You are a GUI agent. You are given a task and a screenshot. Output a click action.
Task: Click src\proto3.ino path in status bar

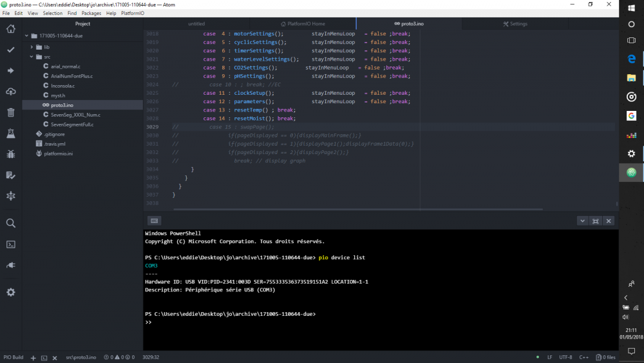coord(81,357)
